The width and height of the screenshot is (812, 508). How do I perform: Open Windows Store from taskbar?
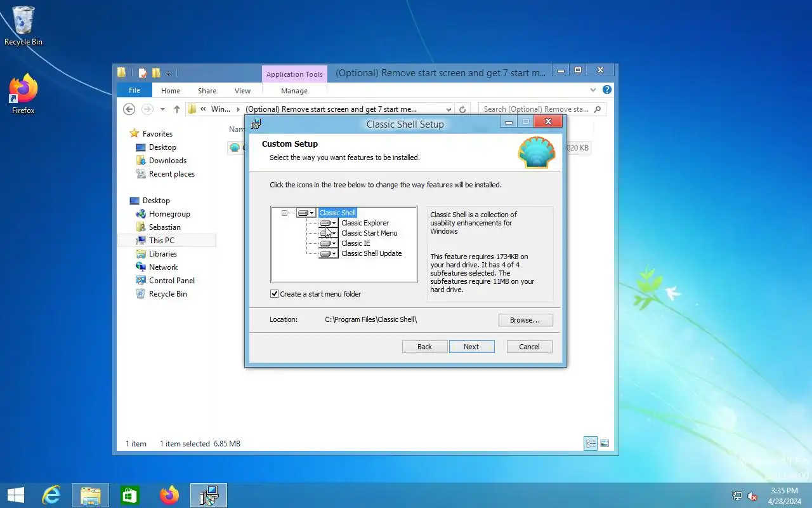click(x=129, y=495)
